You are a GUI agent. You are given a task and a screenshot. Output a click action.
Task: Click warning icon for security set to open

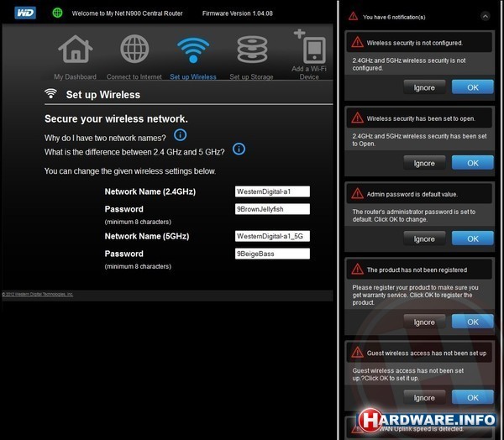[358, 118]
